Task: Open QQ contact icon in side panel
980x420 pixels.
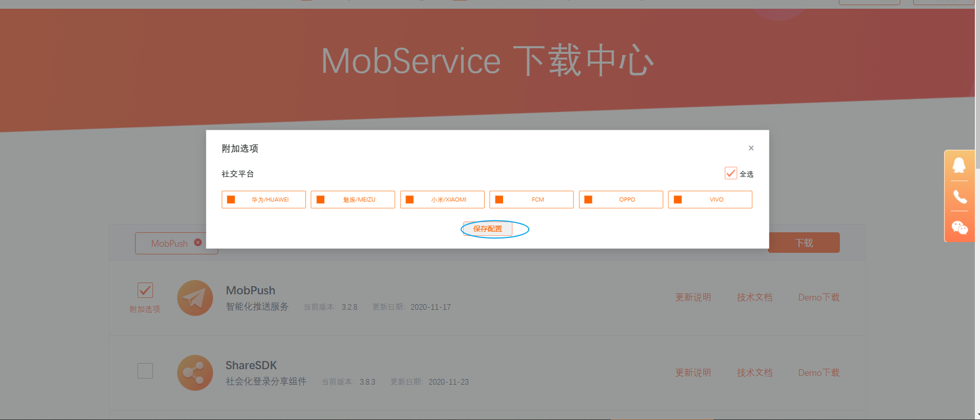Action: pyautogui.click(x=959, y=166)
